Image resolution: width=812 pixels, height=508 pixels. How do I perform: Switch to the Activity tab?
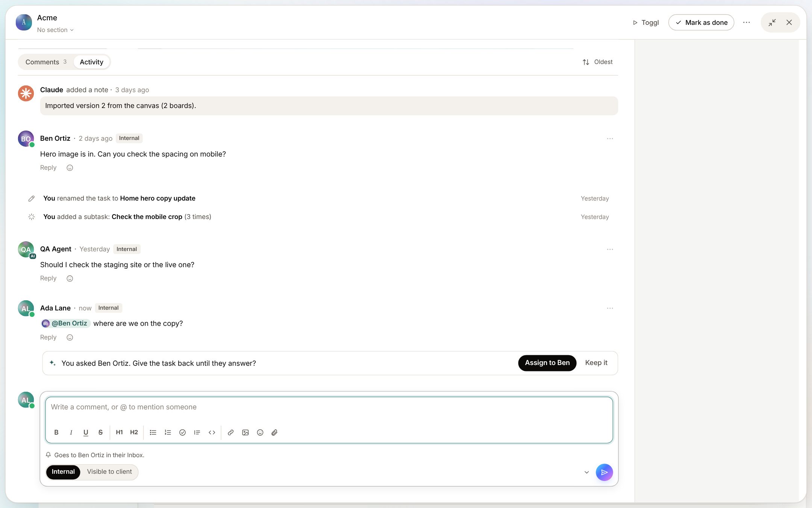(x=91, y=62)
